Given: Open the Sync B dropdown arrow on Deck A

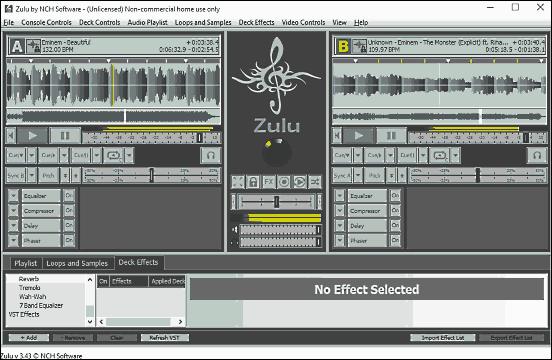Looking at the screenshot, I should [32, 175].
